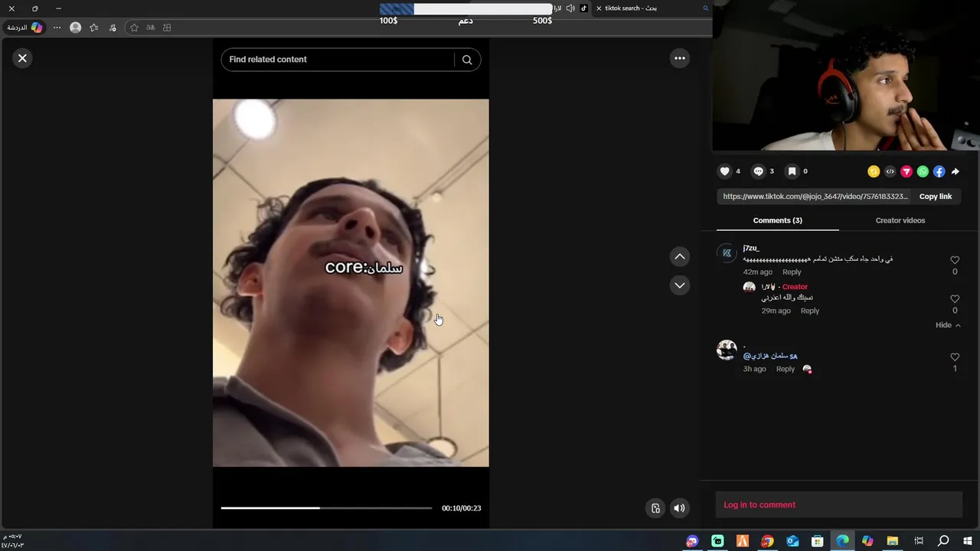This screenshot has height=551, width=980.
Task: Like the 3h ago comment
Action: (955, 357)
